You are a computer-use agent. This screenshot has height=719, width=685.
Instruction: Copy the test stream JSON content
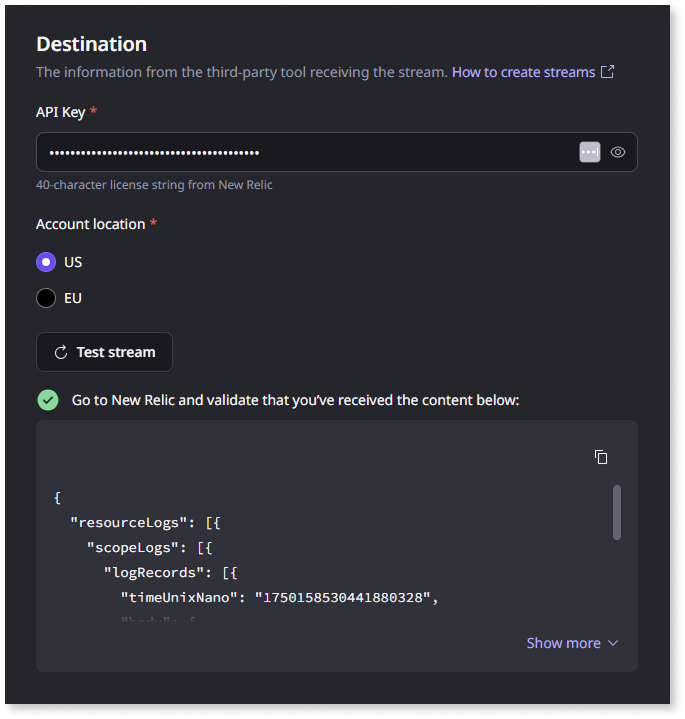(x=601, y=457)
